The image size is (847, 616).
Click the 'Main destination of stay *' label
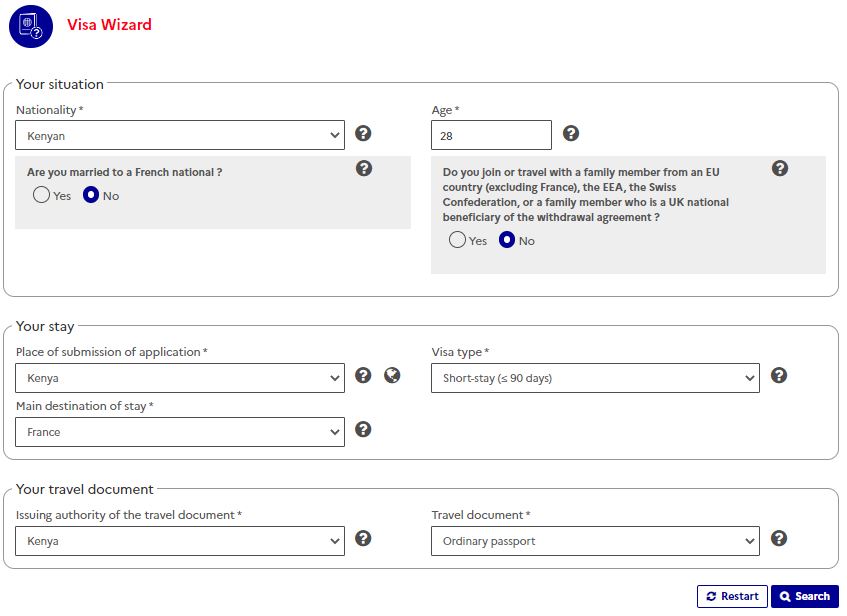[85, 406]
